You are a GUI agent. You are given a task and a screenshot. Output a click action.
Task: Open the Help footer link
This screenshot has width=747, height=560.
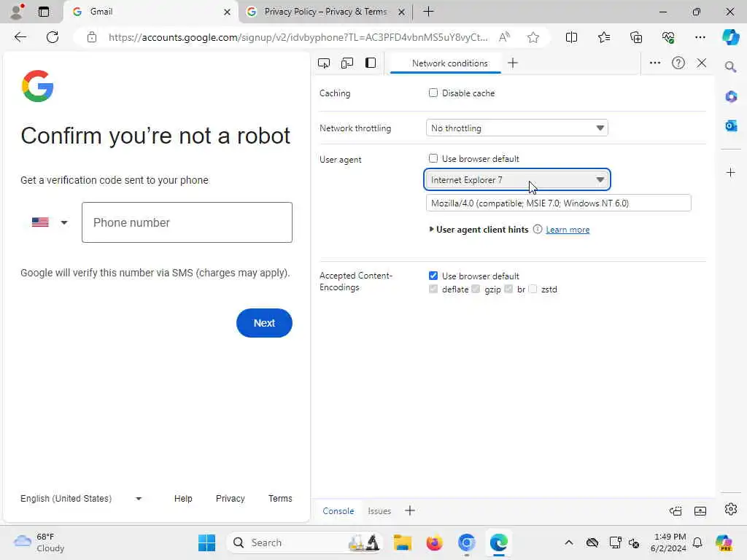pos(183,499)
